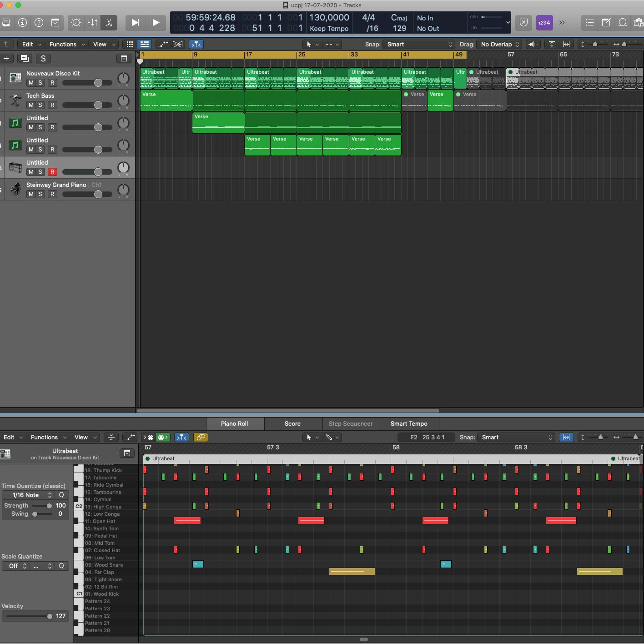Image resolution: width=644 pixels, height=644 pixels.
Task: Disable record on the fifth Untitled track
Action: point(52,172)
